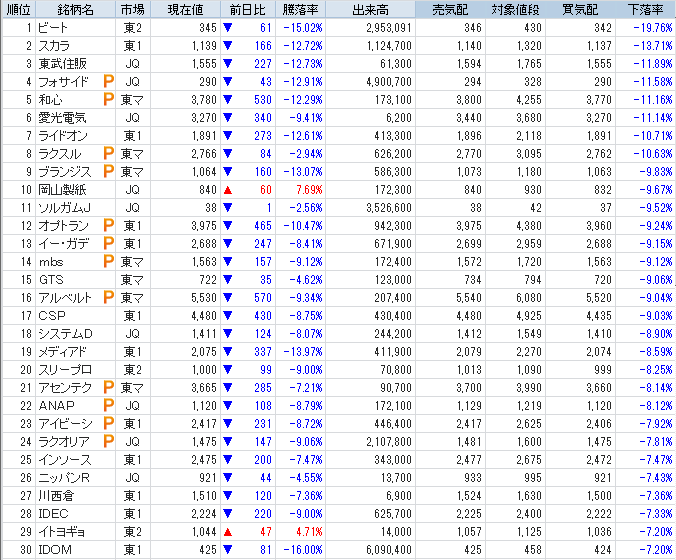Click the current price 5,530
The width and height of the screenshot is (676, 560).
[204, 298]
